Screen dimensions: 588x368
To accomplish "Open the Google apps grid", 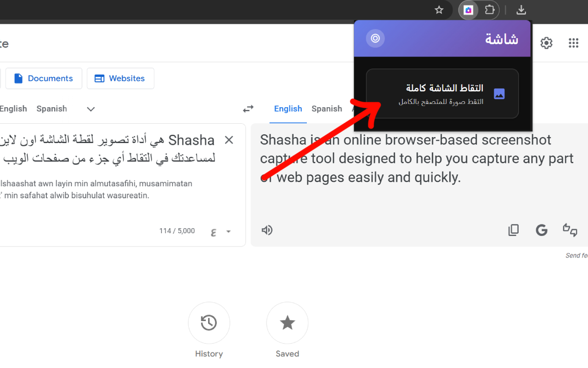I will [x=573, y=43].
